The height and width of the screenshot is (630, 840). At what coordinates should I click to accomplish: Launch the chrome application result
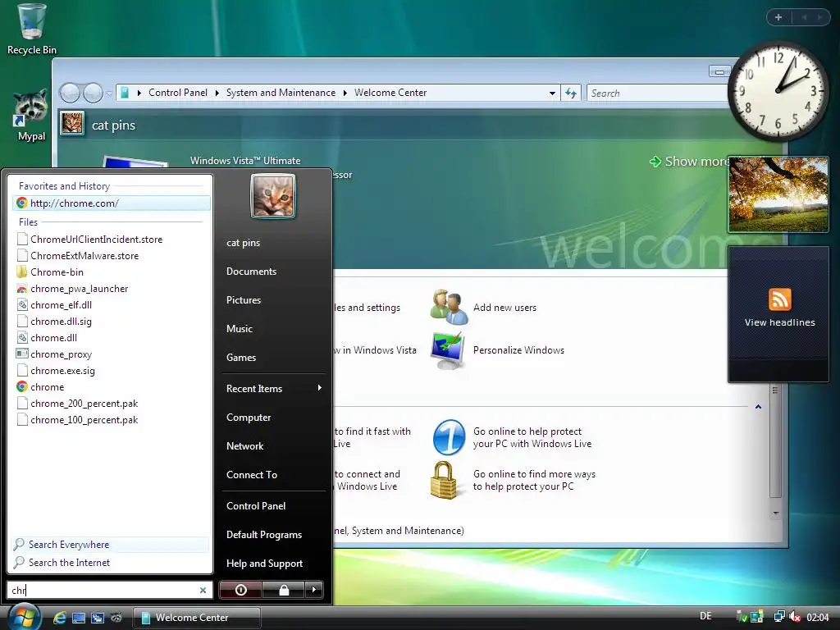[47, 387]
